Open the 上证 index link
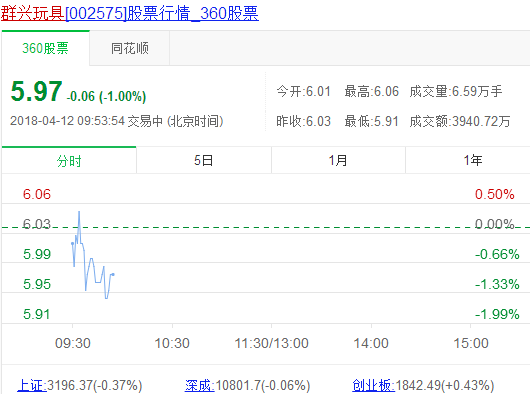The image size is (530, 394). click(32, 385)
